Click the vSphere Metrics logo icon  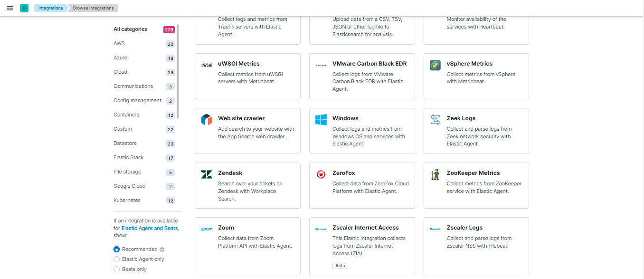coord(435,65)
